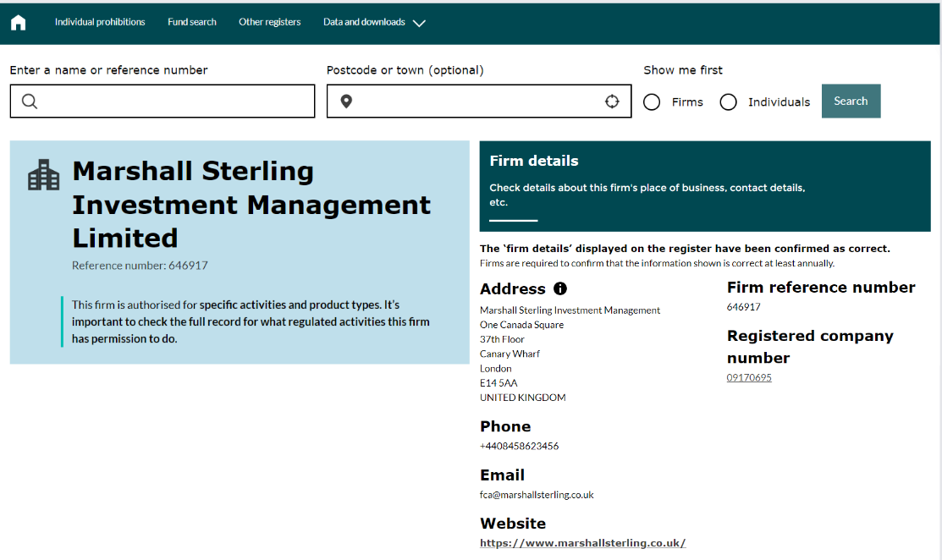This screenshot has width=942, height=560.
Task: Open Other registers menu item
Action: pos(270,22)
